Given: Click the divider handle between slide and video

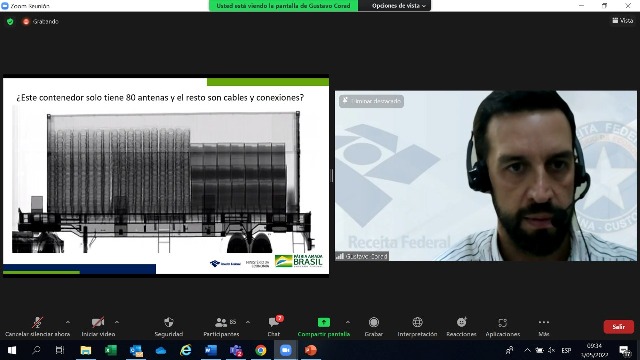Looking at the screenshot, I should (332, 176).
